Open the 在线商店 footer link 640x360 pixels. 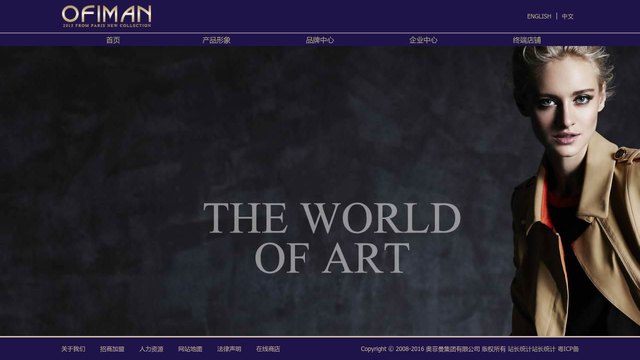[x=268, y=349]
